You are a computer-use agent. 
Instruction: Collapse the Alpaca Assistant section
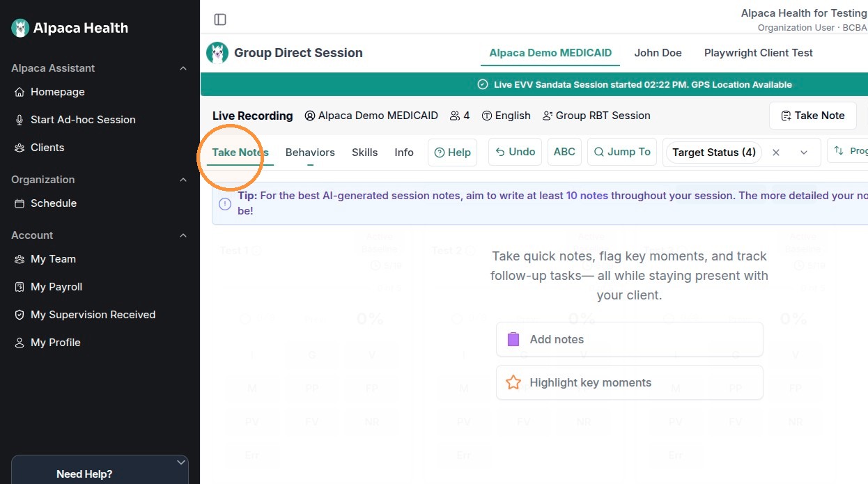(183, 68)
